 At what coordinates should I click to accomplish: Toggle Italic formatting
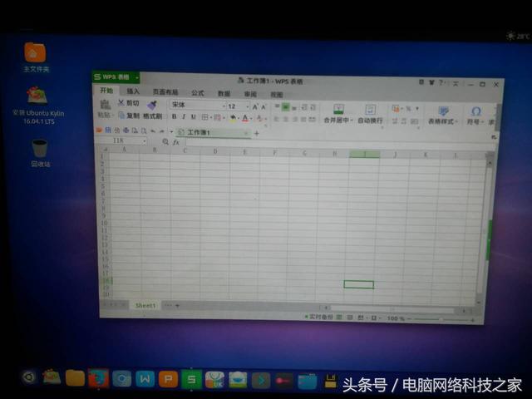[184, 116]
